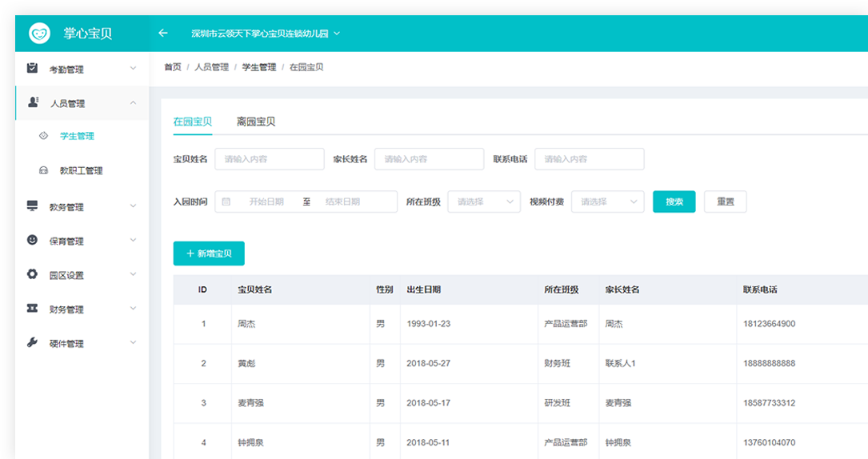Image resolution: width=868 pixels, height=459 pixels.
Task: Click the 掌心宝贝 smiley logo icon
Action: click(x=39, y=34)
